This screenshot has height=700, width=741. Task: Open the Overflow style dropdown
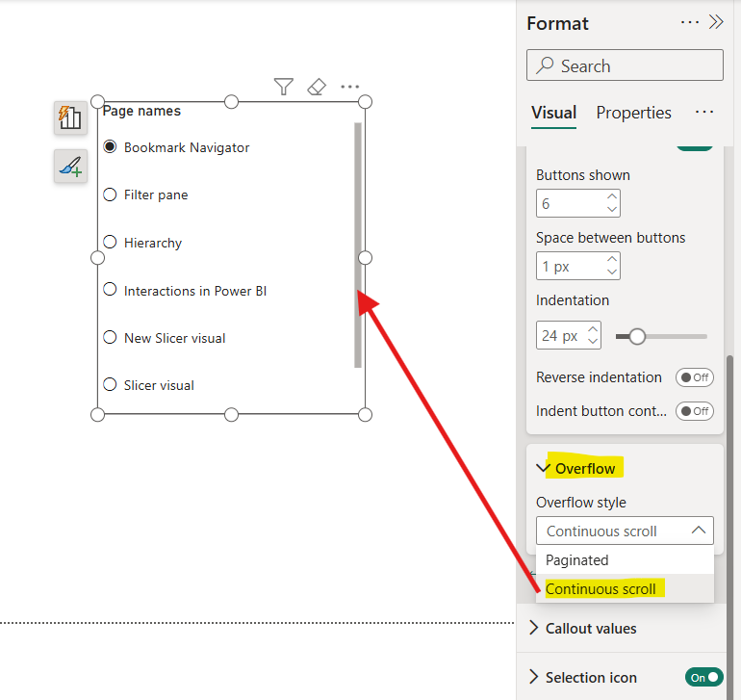tap(625, 531)
